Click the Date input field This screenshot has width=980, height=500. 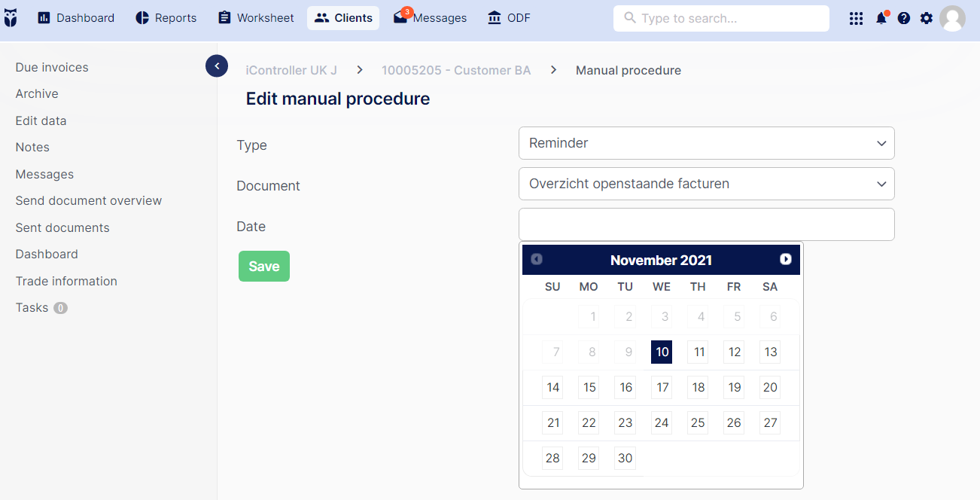click(x=706, y=224)
